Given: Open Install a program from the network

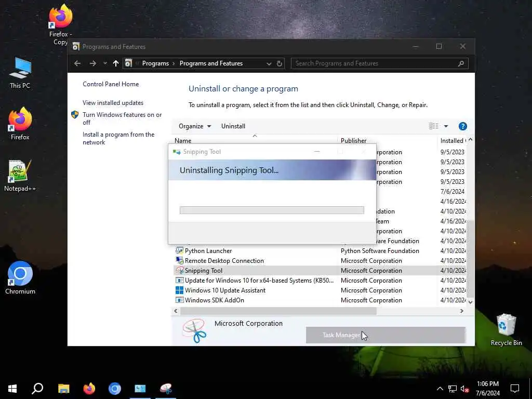Looking at the screenshot, I should pos(118,138).
